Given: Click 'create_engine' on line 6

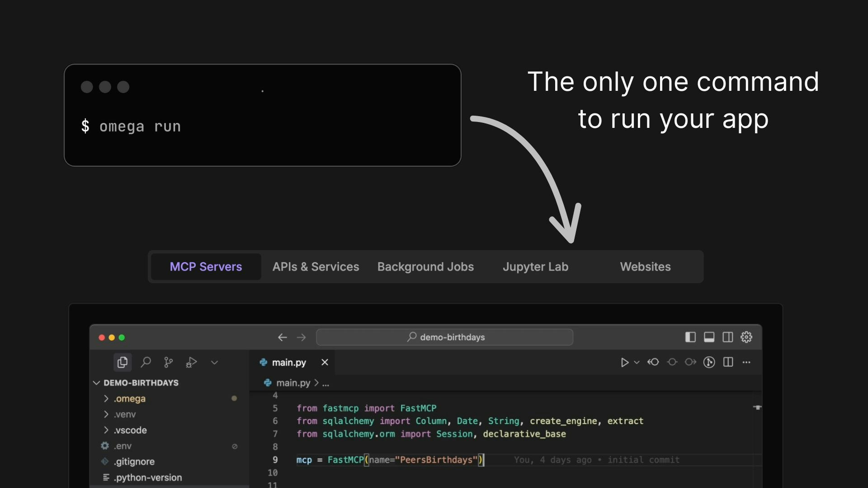Looking at the screenshot, I should (563, 421).
